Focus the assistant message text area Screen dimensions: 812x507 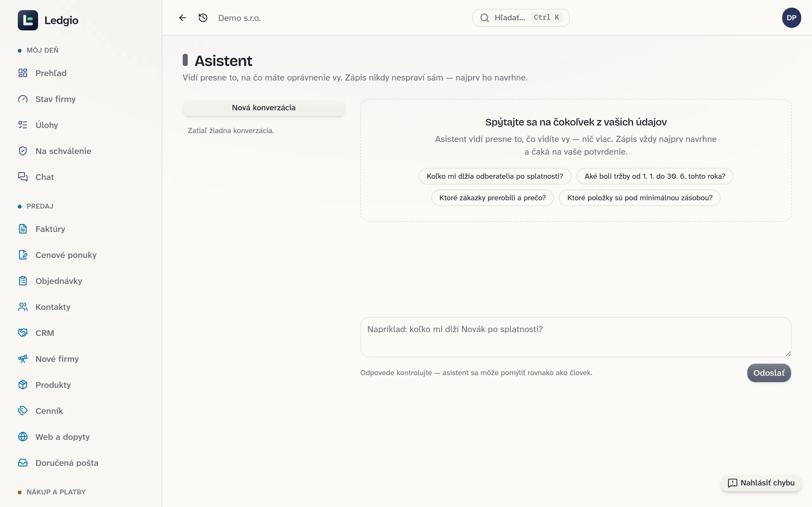[x=576, y=337]
